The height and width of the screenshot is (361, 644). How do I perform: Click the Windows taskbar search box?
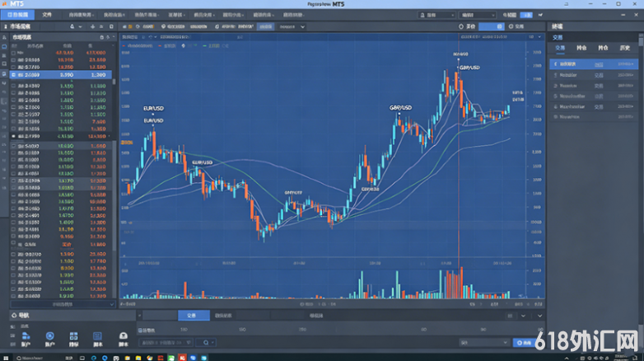coord(44,358)
